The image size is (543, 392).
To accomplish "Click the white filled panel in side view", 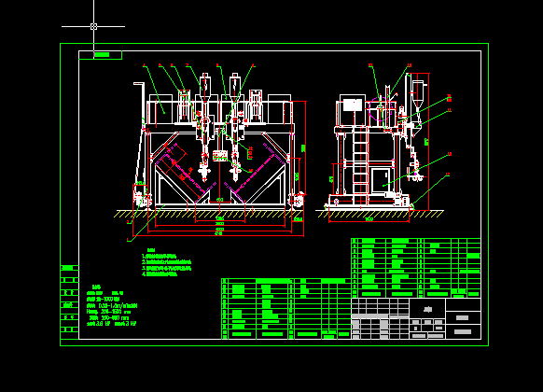I will coord(353,105).
